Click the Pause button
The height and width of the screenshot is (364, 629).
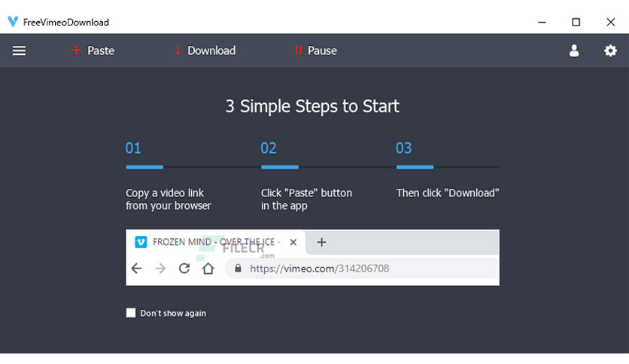tap(316, 50)
